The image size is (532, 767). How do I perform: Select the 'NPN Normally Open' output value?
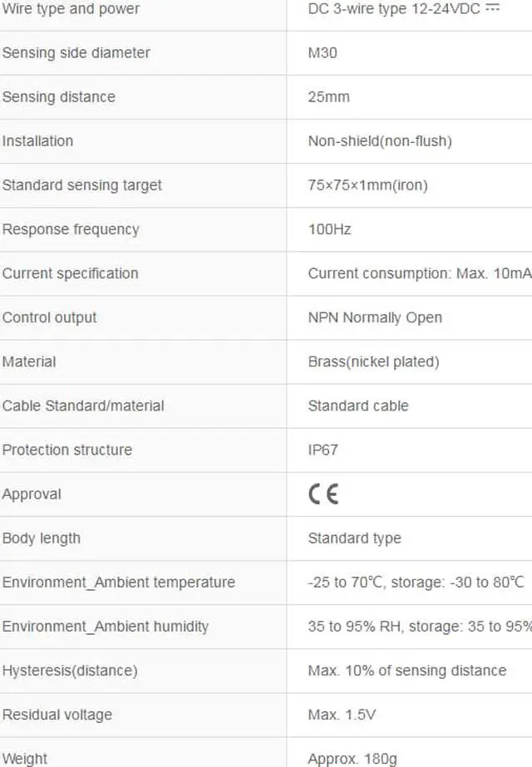coord(375,317)
